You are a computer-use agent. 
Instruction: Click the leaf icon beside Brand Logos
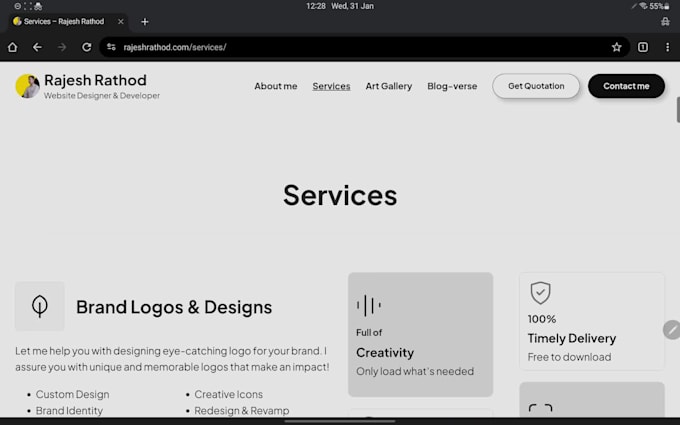[40, 306]
